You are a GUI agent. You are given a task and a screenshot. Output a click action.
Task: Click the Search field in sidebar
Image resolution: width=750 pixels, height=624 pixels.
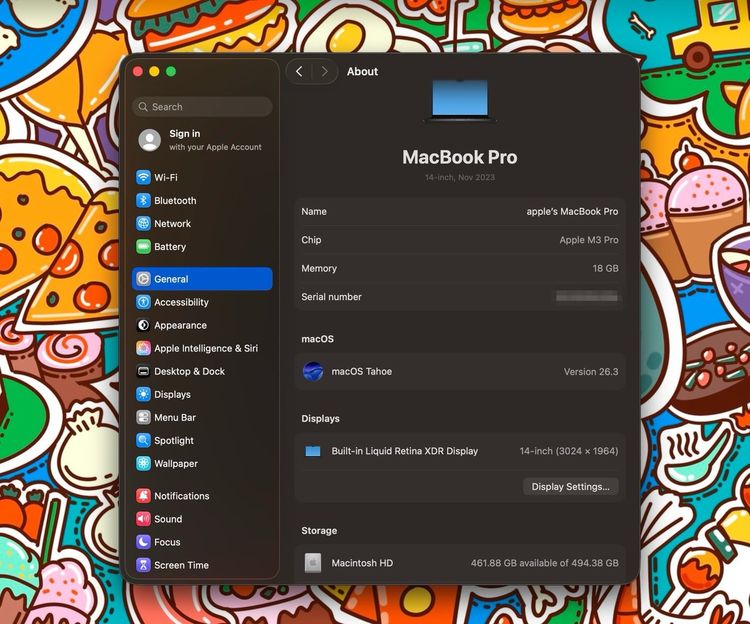coord(202,107)
